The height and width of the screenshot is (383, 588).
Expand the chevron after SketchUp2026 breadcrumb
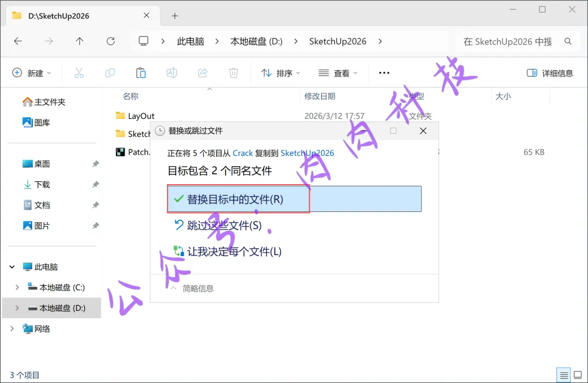[380, 41]
